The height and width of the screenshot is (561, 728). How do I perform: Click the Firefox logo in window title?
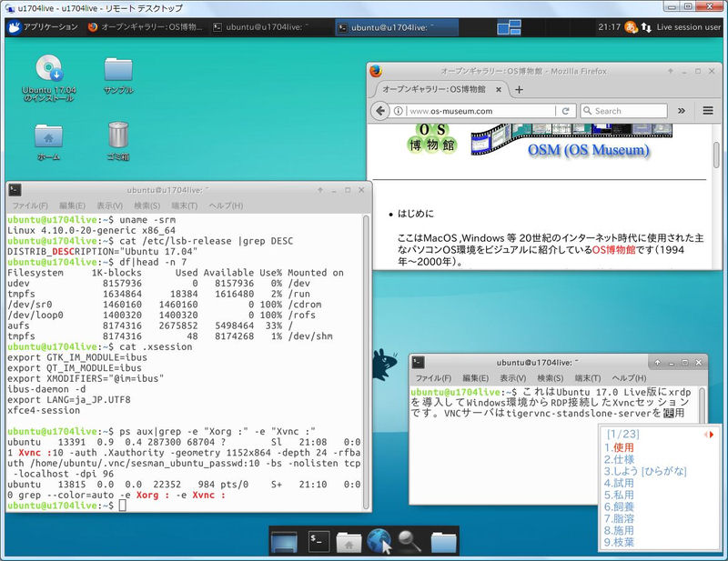(376, 71)
